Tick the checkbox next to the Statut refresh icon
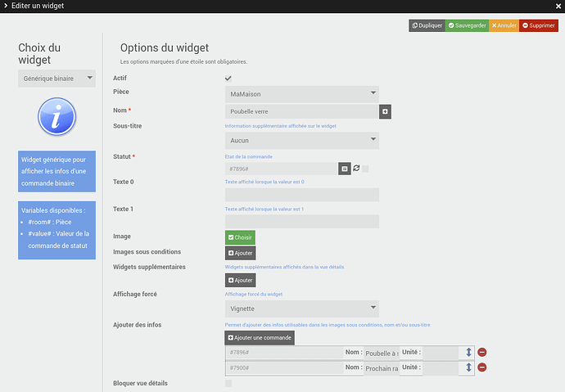Viewport: 565px width, 392px height. pos(365,169)
